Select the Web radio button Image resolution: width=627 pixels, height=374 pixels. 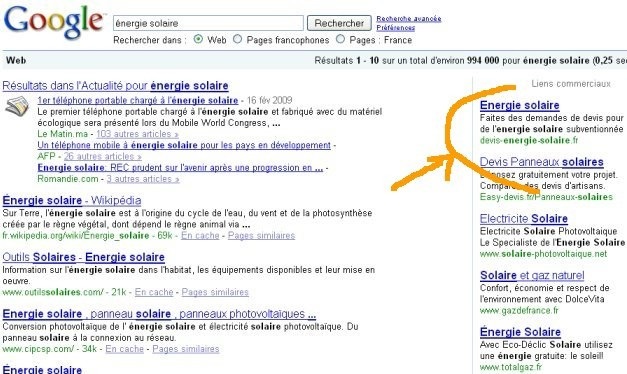point(198,40)
